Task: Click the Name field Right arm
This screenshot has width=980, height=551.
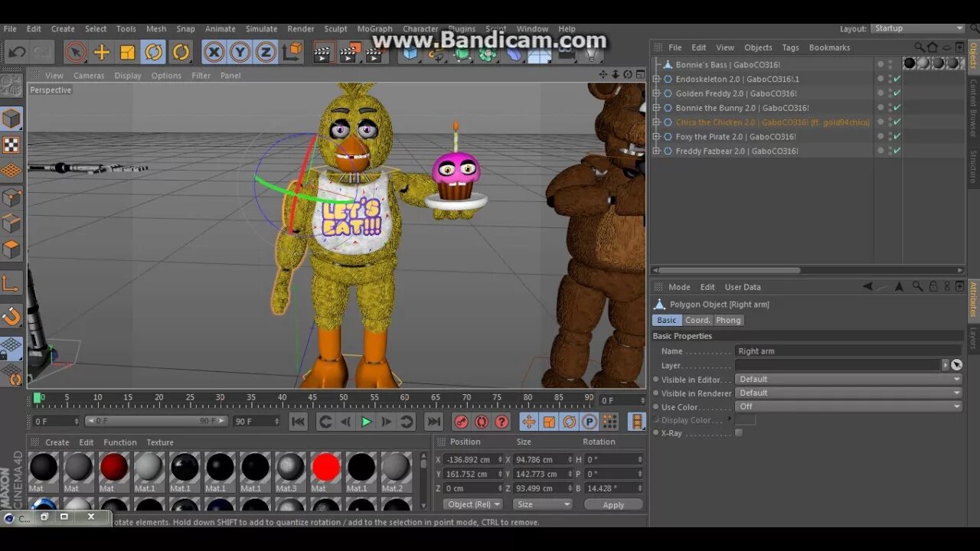Action: [x=848, y=351]
